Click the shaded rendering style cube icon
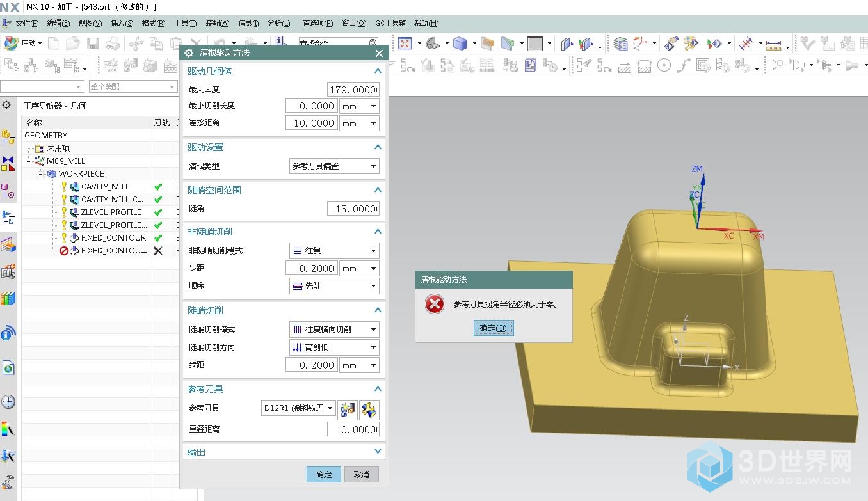The height and width of the screenshot is (501, 868). [460, 44]
